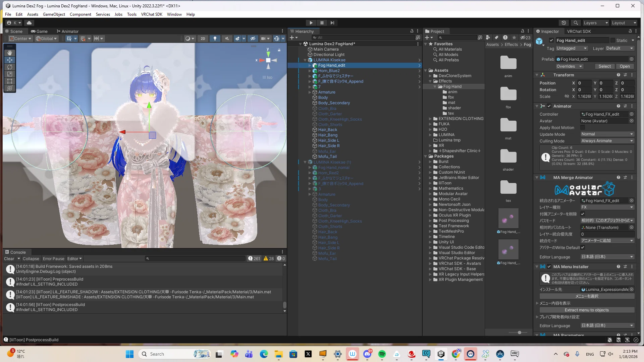
Task: Select the Scale tool in scene toolbar
Action: coord(10,74)
